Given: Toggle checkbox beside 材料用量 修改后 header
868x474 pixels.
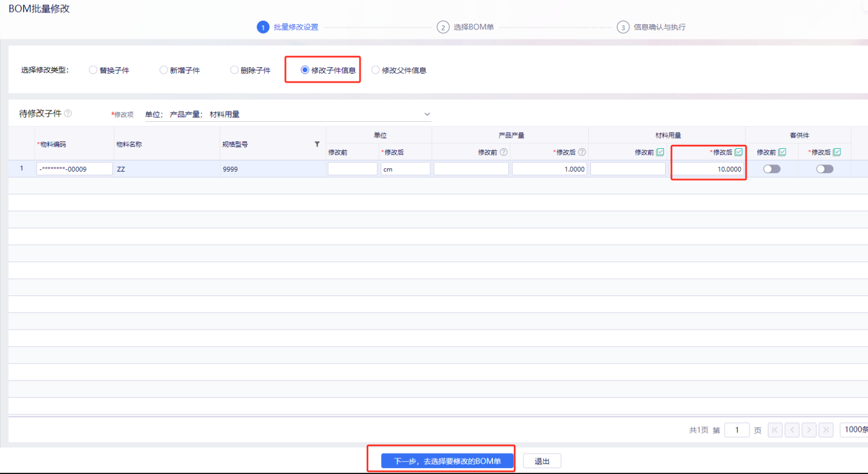Looking at the screenshot, I should tap(739, 152).
